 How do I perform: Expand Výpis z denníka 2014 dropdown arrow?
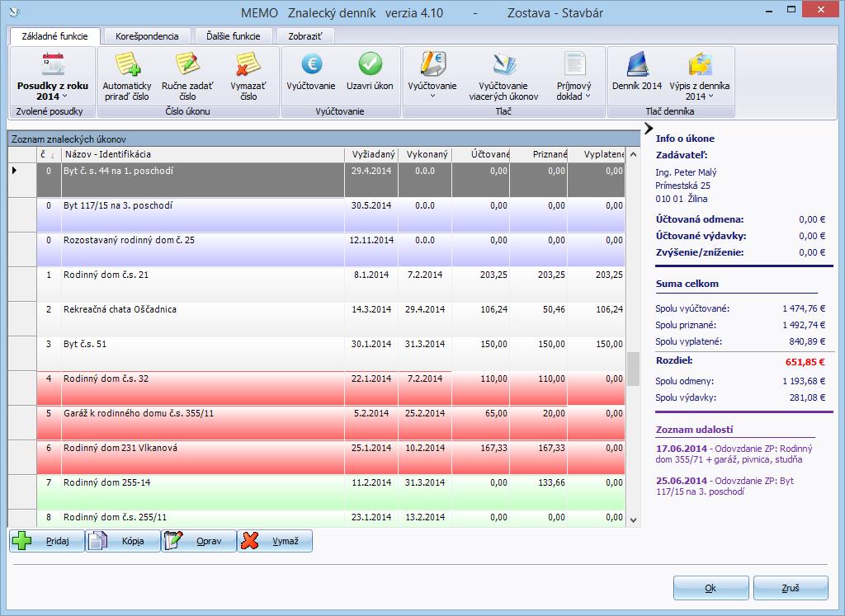(710, 96)
